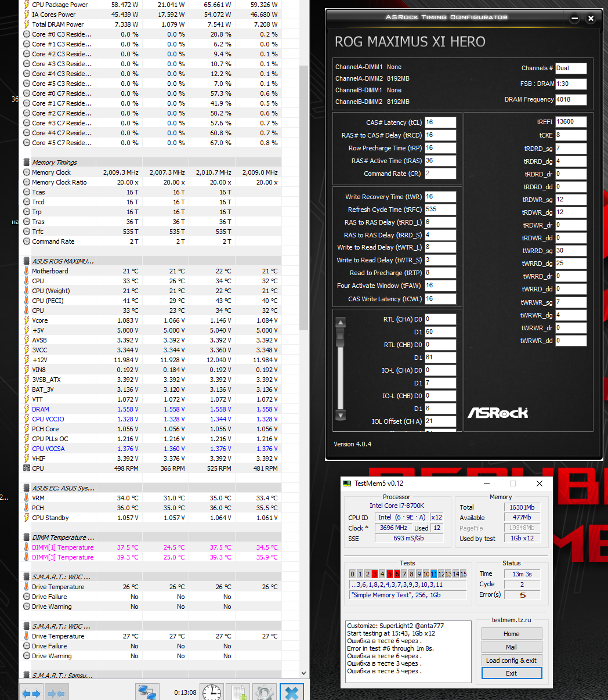Select the DRAM Frequency field showing 4018
608x700 pixels.
[571, 100]
